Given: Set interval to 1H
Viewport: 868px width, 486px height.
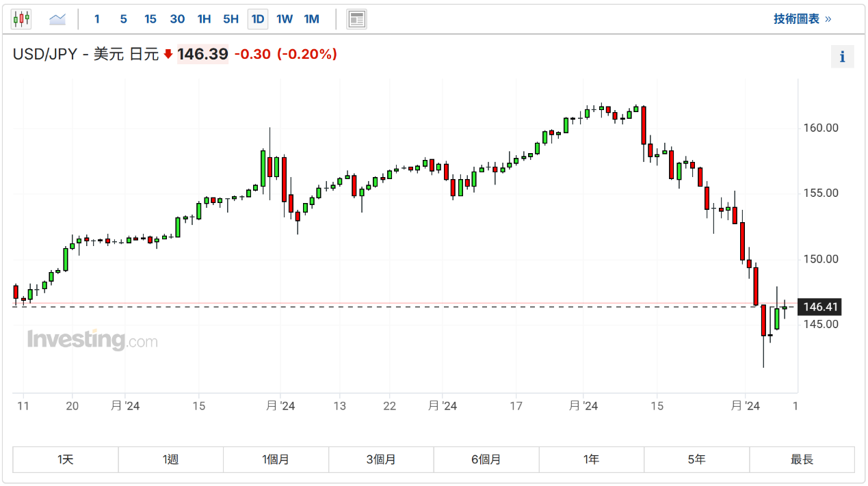Looking at the screenshot, I should pos(204,19).
